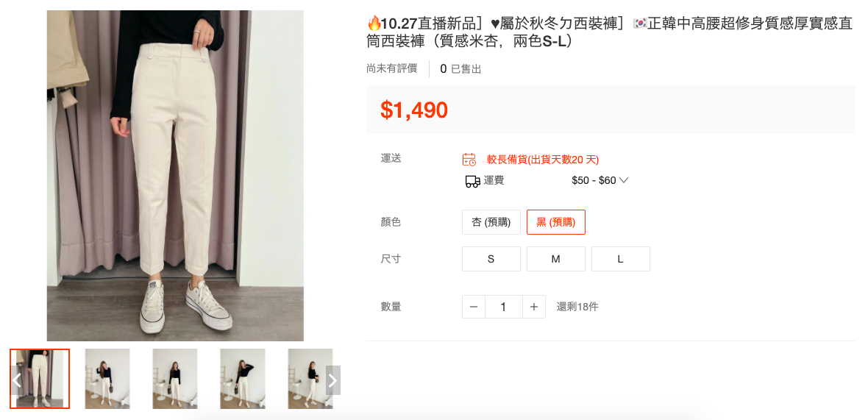The height and width of the screenshot is (420, 868).
Task: Click the calendar pre-order icon
Action: coord(469,160)
